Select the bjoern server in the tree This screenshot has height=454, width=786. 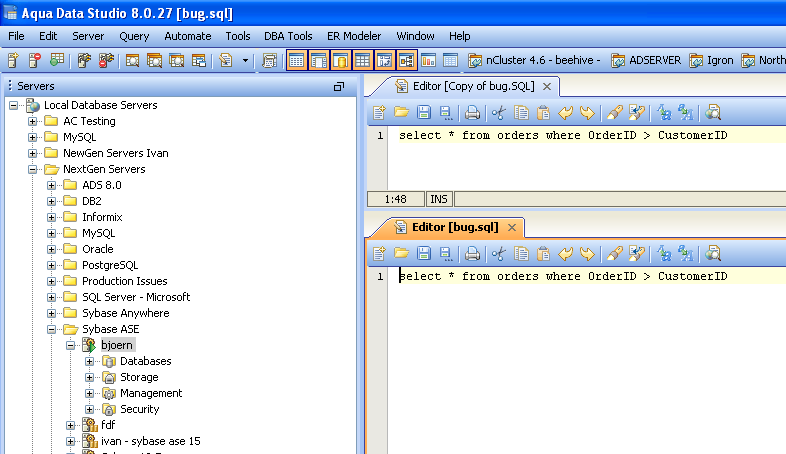(x=117, y=345)
